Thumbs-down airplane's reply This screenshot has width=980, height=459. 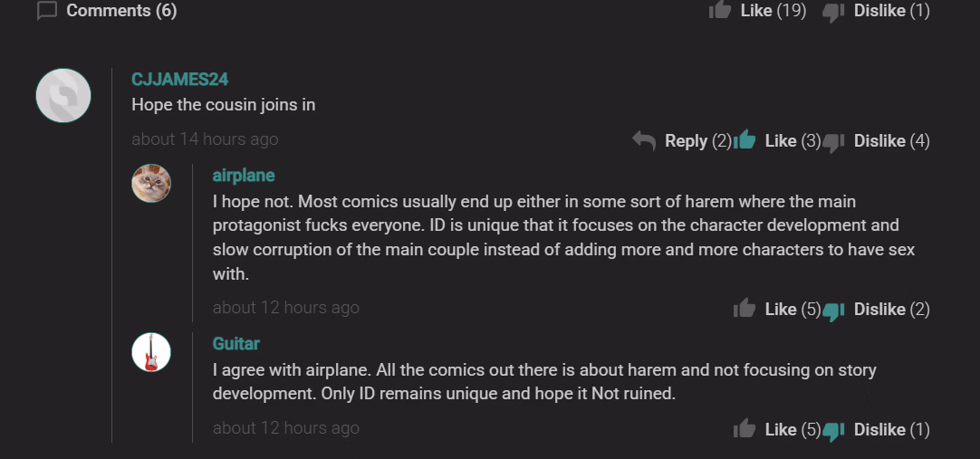pos(833,310)
